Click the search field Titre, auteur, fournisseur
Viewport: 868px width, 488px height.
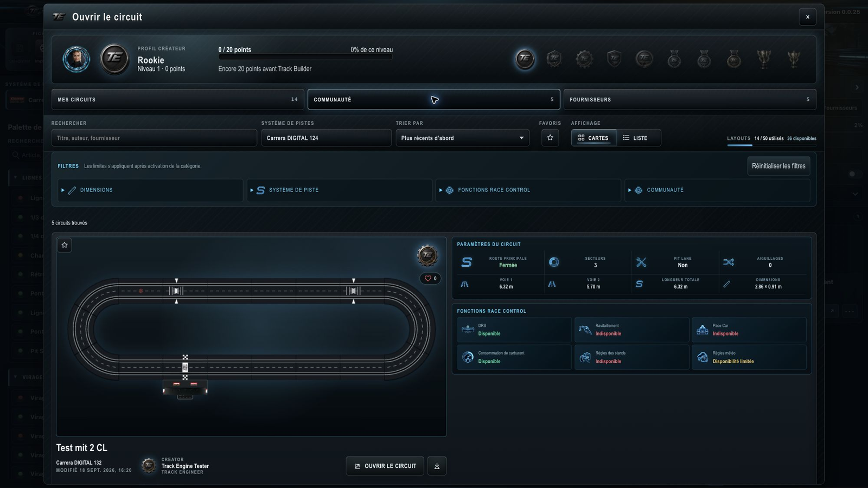154,138
